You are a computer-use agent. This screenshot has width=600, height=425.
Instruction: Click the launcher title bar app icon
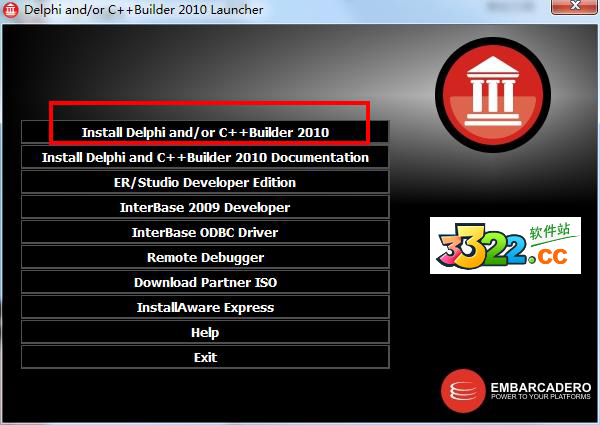pyautogui.click(x=10, y=10)
